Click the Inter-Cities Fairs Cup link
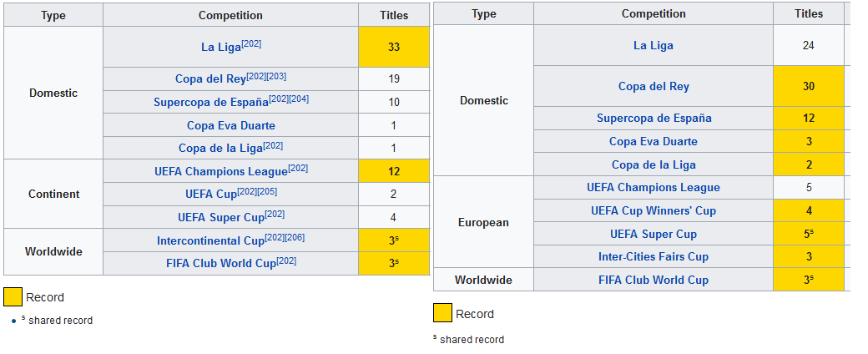The width and height of the screenshot is (868, 354). (x=653, y=256)
